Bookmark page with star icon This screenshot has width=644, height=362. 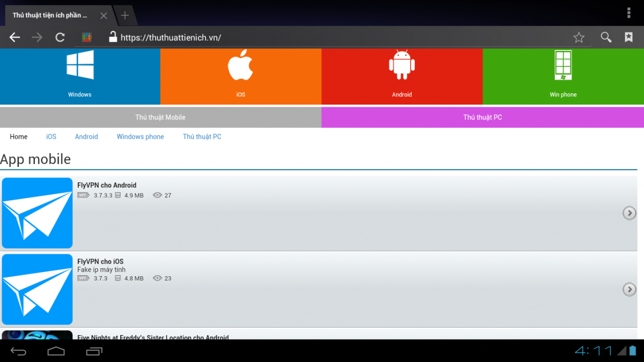click(579, 38)
